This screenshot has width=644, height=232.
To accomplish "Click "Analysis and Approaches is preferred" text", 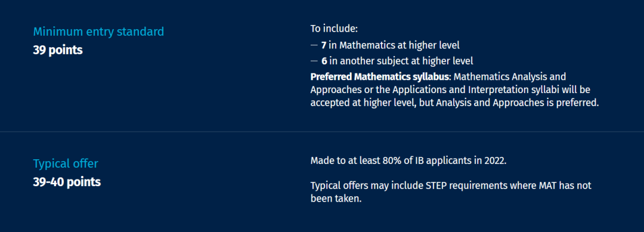I will pyautogui.click(x=518, y=103).
